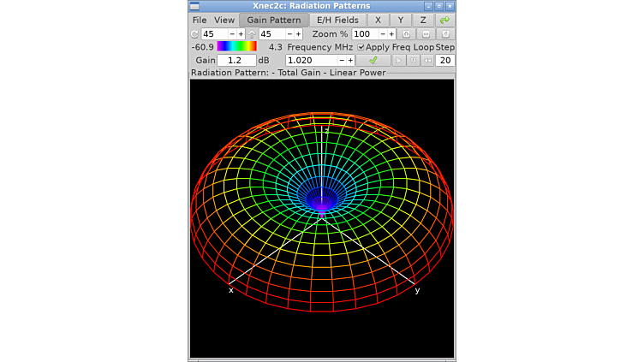Increase the first rotation angle with plus
The width and height of the screenshot is (644, 362).
tap(241, 34)
